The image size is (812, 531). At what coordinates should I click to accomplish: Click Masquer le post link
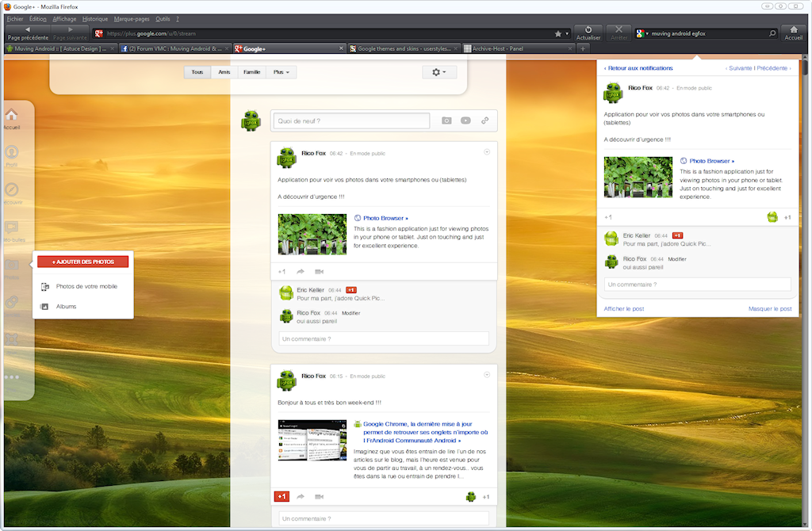[x=770, y=309]
